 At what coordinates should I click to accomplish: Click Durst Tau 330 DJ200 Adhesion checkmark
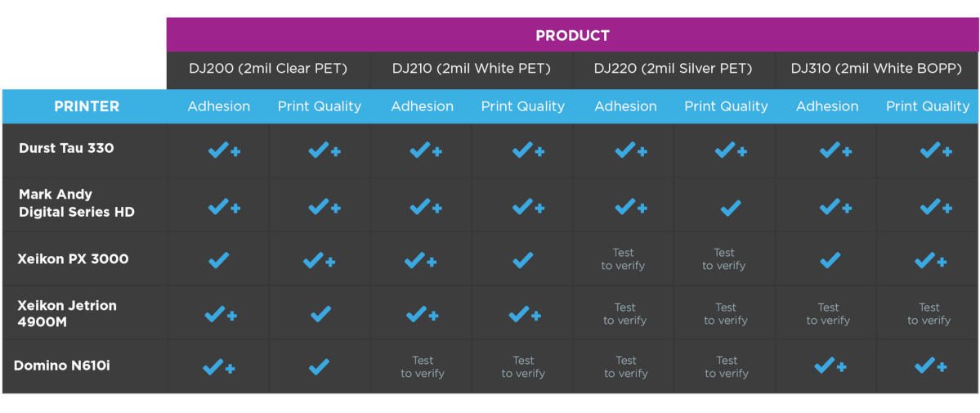pos(224,150)
